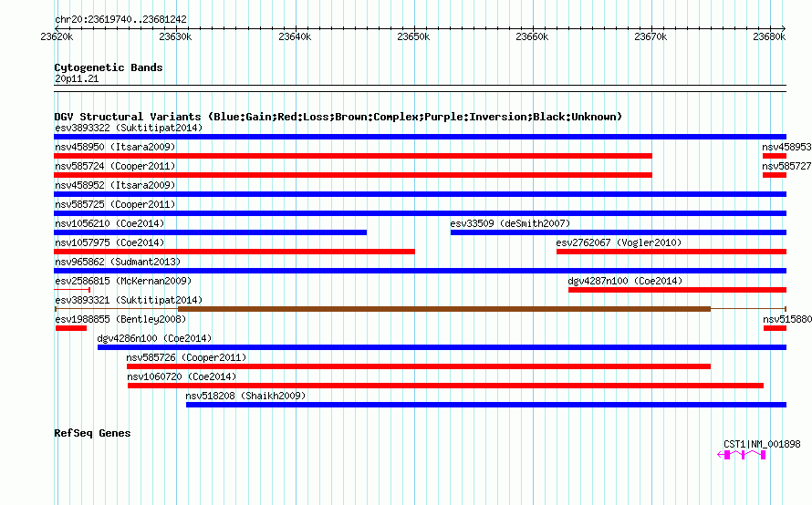Click the 23660k ruler tick label

pos(532,36)
